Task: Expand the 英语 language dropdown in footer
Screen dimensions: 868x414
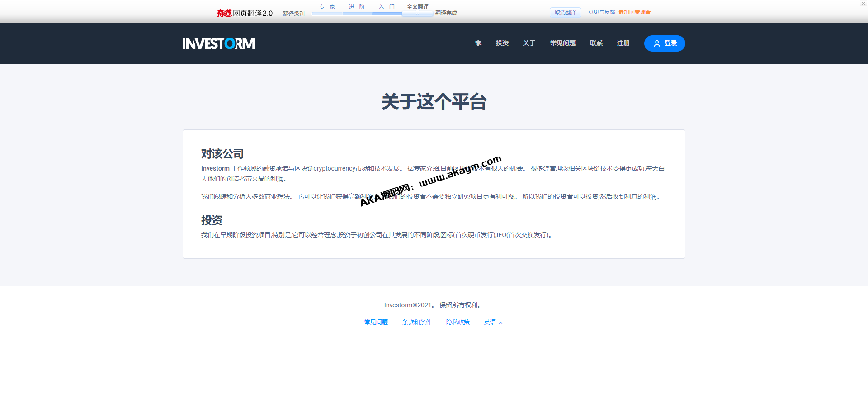Action: pyautogui.click(x=493, y=322)
